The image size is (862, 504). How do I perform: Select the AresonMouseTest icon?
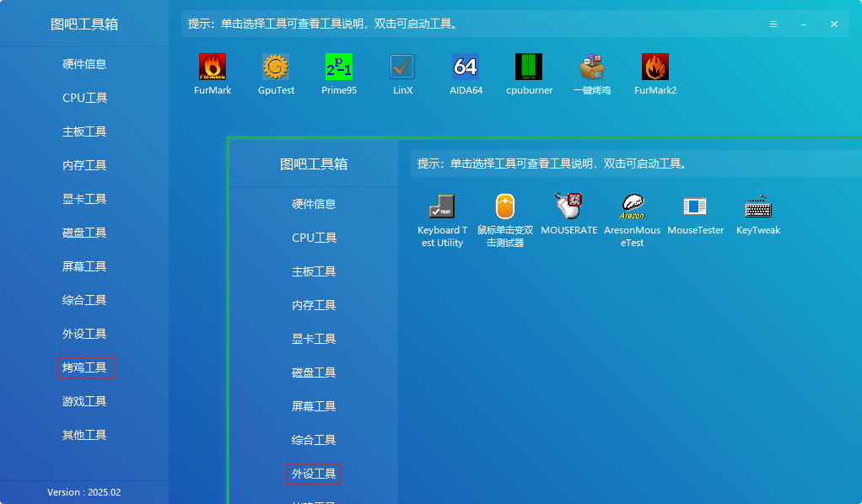[x=633, y=206]
